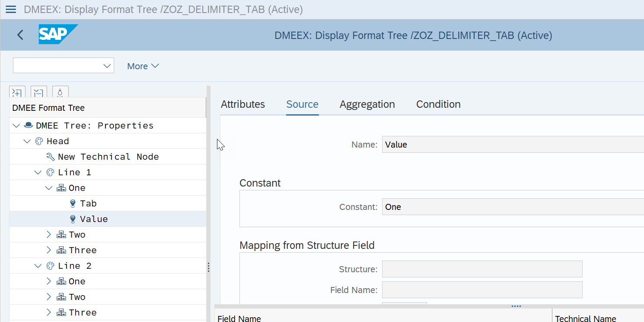Screen dimensions: 644x322
Task: Select the palette icon beside Line 1
Action: [50, 172]
